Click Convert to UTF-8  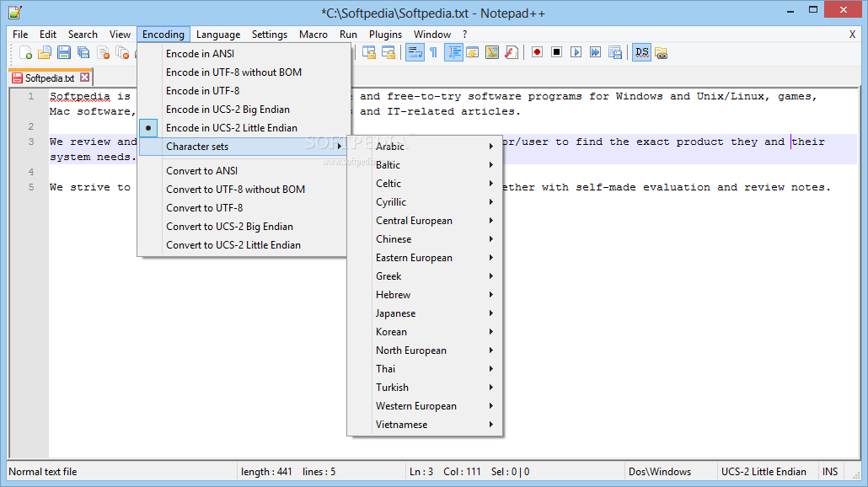244,208
